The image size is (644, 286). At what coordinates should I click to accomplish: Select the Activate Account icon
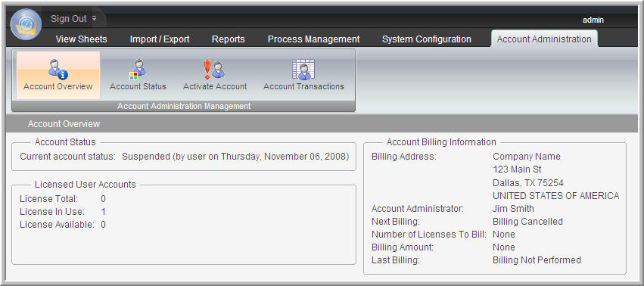tap(214, 69)
